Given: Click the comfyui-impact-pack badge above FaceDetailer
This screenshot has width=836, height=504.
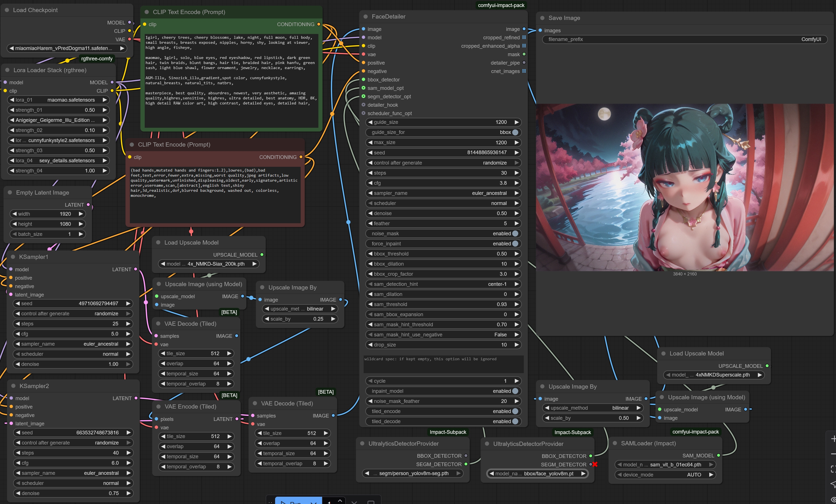Looking at the screenshot, I should click(501, 5).
